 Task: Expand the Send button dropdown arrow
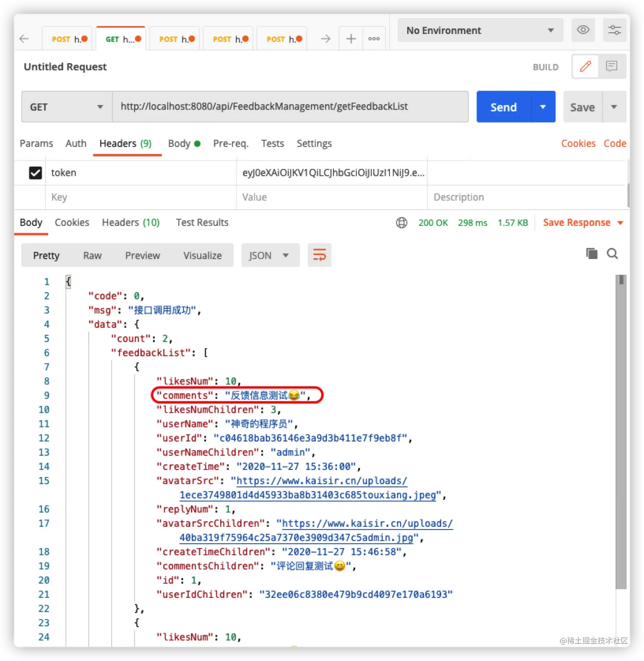(543, 107)
